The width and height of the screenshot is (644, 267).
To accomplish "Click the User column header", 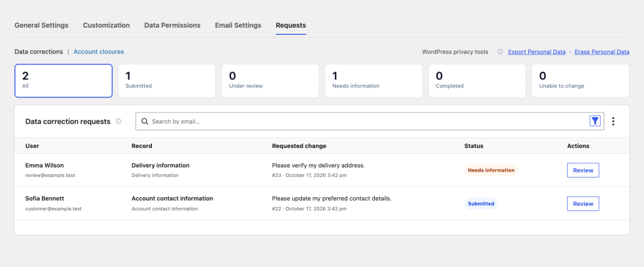I will click(32, 146).
